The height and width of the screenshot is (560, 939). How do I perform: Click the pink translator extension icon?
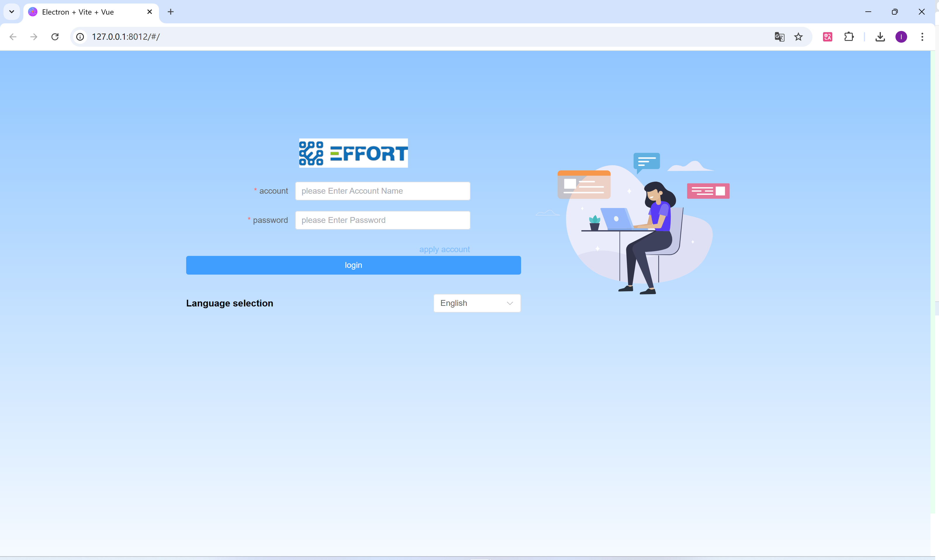[828, 37]
